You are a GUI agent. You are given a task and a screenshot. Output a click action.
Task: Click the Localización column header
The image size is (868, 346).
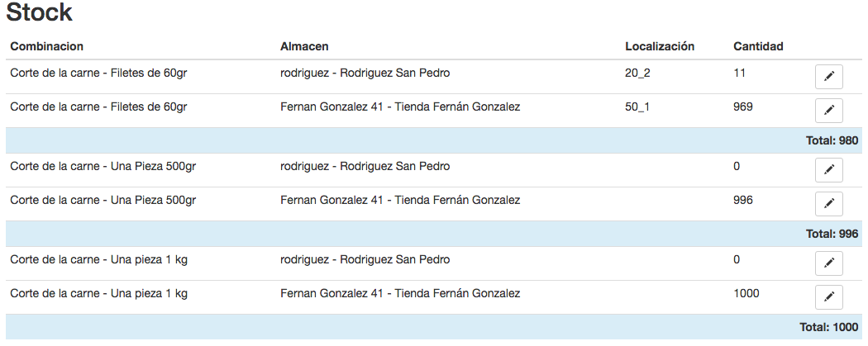point(660,46)
